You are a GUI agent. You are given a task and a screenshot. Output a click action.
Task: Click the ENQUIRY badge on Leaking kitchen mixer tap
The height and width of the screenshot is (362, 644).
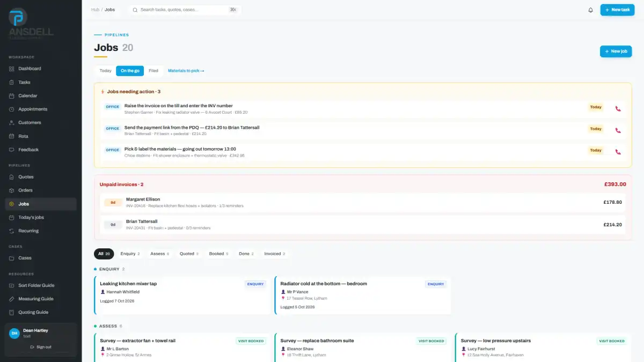tap(255, 284)
